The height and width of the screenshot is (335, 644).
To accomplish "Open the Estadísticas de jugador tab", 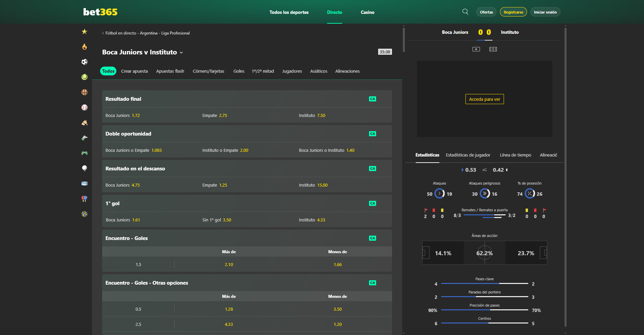I will pos(468,155).
